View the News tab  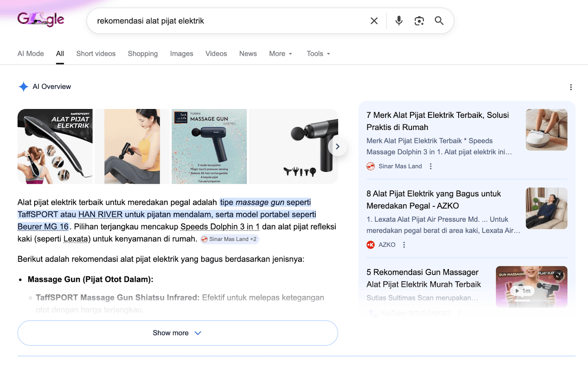(248, 54)
